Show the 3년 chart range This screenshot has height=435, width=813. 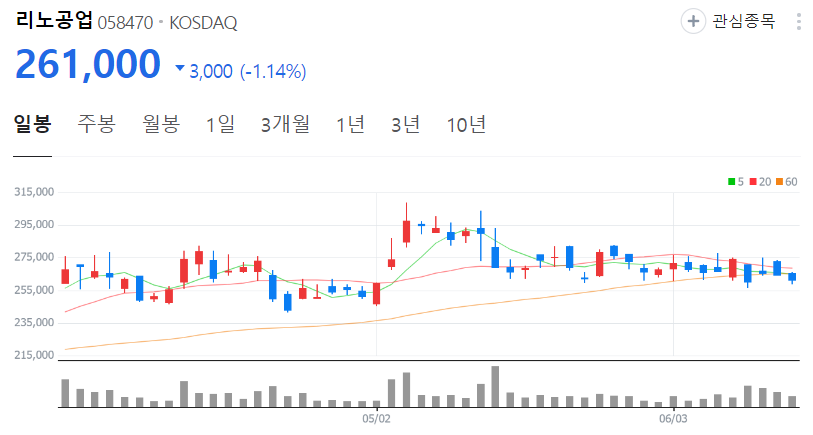point(405,124)
